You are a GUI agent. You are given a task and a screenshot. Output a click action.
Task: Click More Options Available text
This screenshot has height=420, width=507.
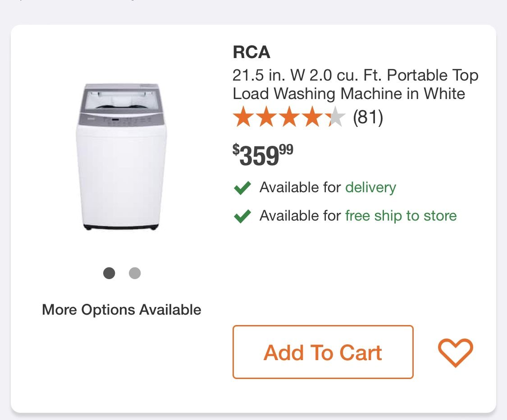click(x=121, y=310)
